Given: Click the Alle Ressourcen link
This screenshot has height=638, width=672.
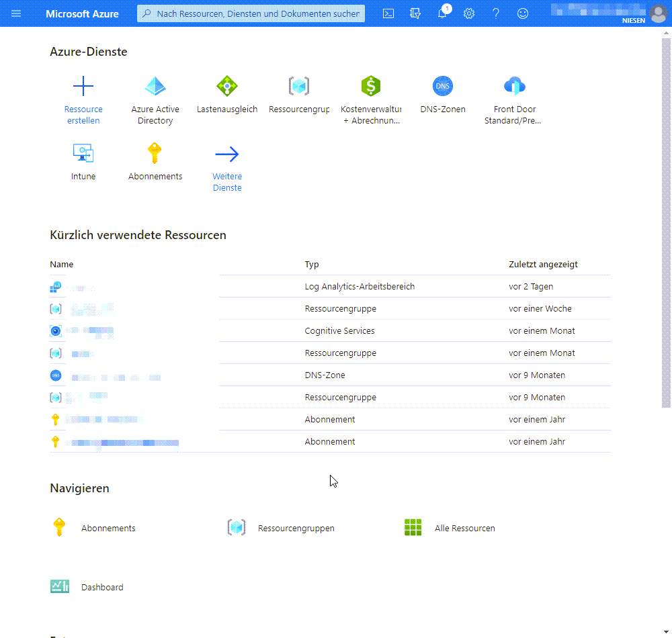Looking at the screenshot, I should (464, 529).
